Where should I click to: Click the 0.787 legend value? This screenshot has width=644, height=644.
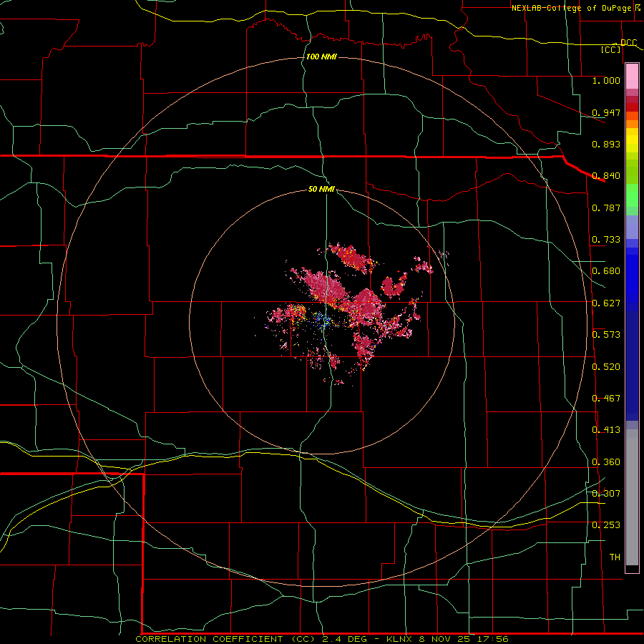606,208
